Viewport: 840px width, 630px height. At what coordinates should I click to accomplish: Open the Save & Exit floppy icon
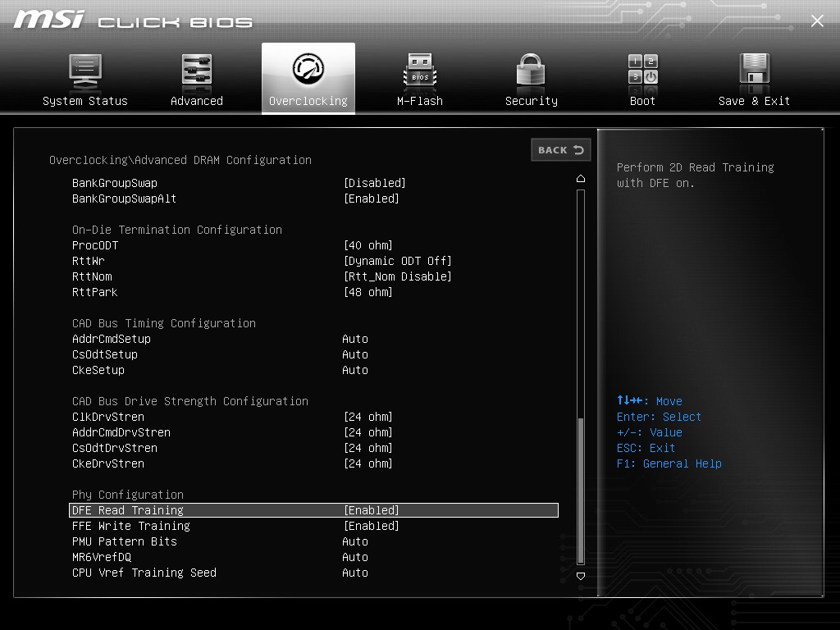click(755, 70)
